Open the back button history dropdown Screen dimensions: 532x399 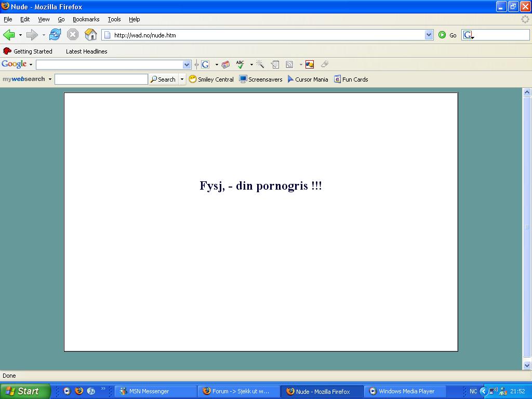pos(21,35)
